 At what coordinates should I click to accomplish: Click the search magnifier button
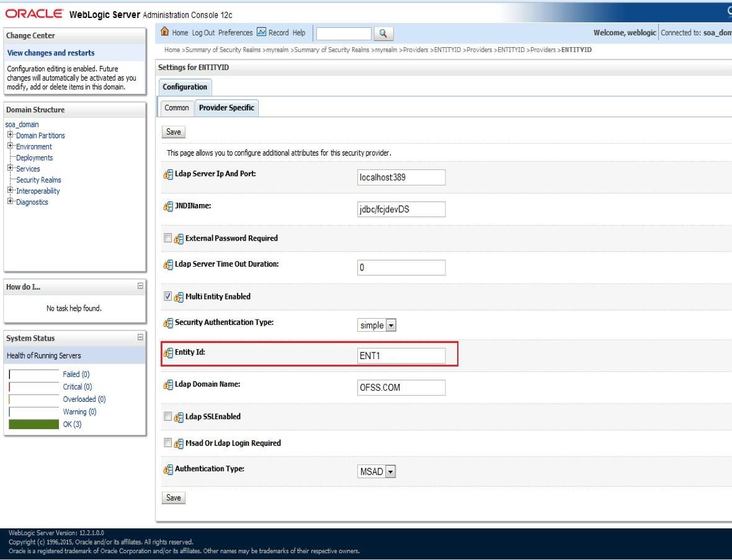(383, 33)
